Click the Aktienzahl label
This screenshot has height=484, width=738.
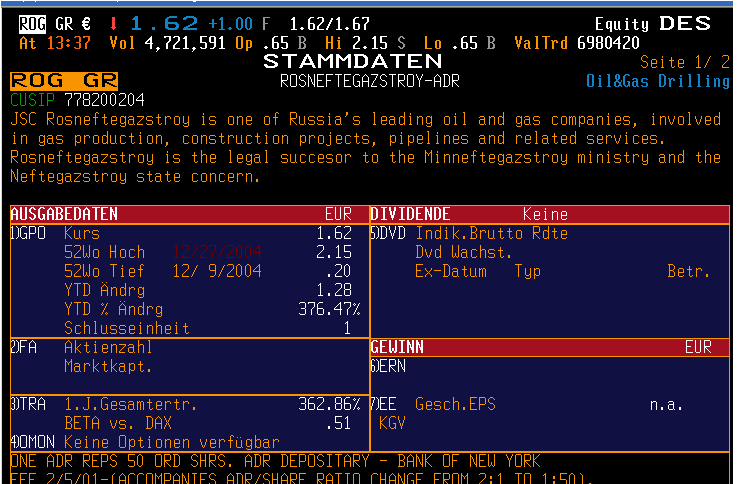[108, 347]
